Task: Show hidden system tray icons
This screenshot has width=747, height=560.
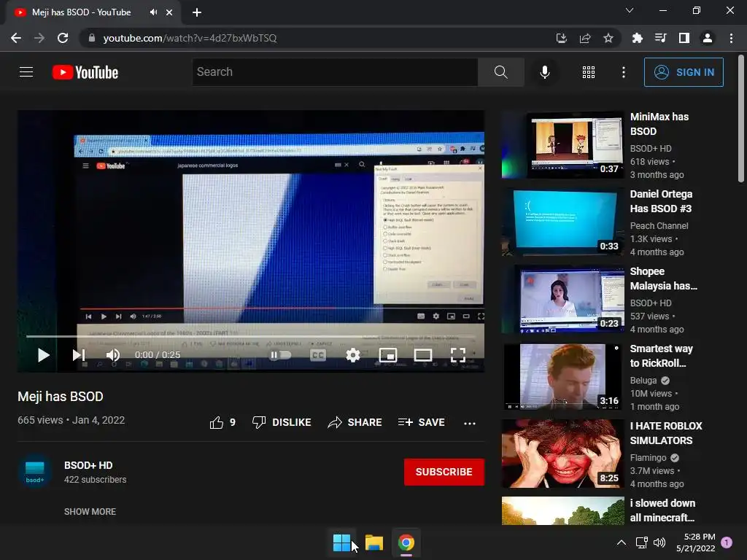Action: (x=622, y=542)
